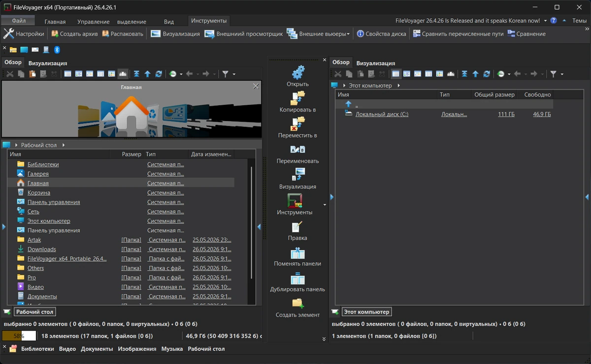Click the left file list vertical scrollbar
The width and height of the screenshot is (591, 364).
252,222
